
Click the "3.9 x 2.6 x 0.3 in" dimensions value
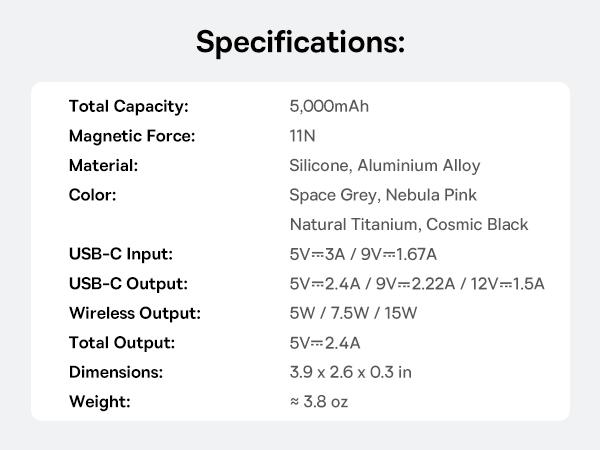pos(350,372)
